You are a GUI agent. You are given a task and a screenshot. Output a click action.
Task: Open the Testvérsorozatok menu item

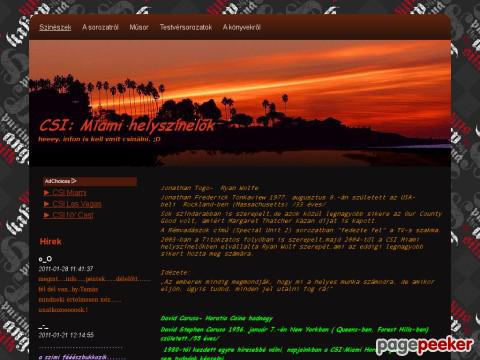(x=186, y=27)
